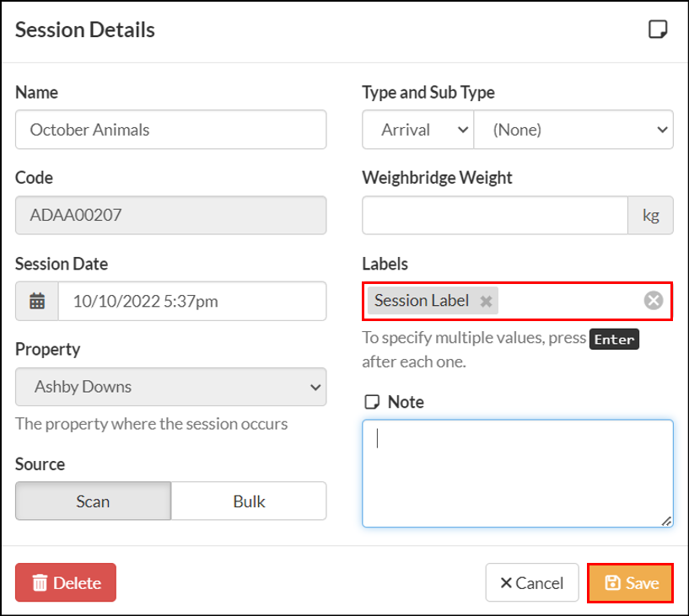Click into the October Animals name field
This screenshot has width=689, height=616.
tap(171, 130)
